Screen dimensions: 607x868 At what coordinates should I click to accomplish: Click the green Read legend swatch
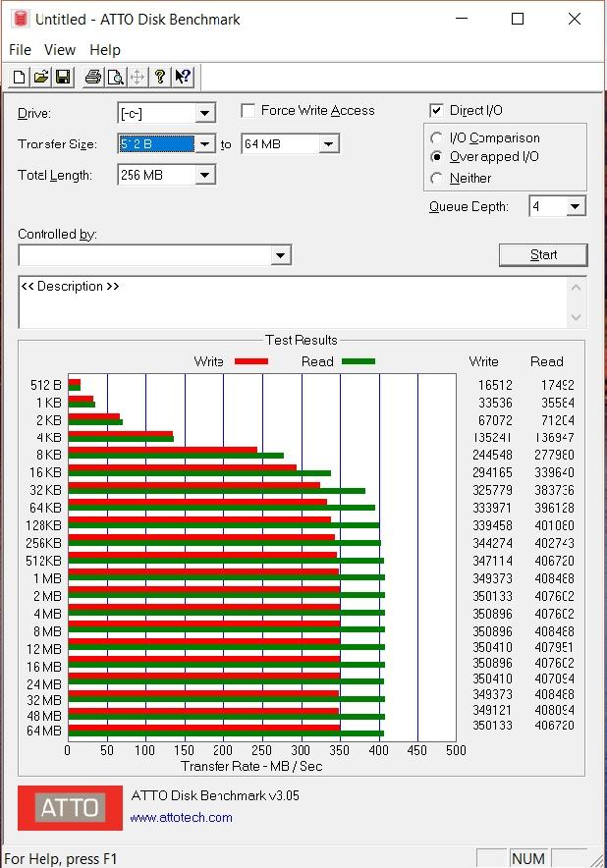tap(359, 361)
